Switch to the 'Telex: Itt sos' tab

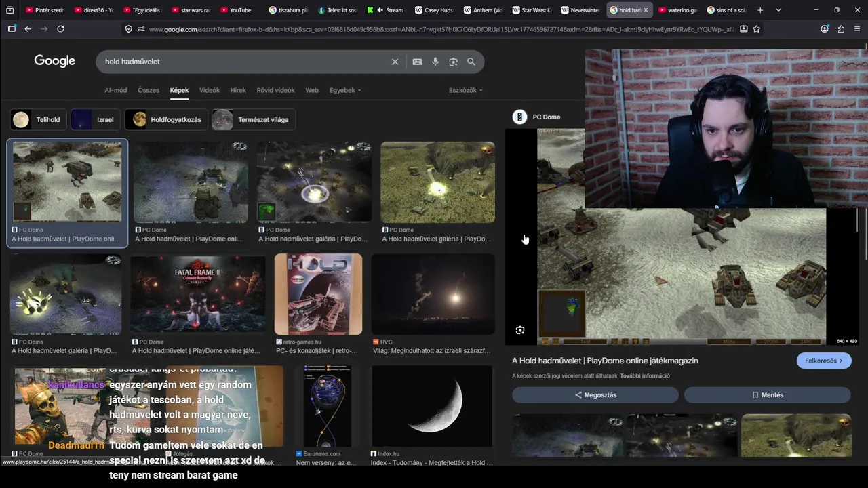pyautogui.click(x=338, y=10)
